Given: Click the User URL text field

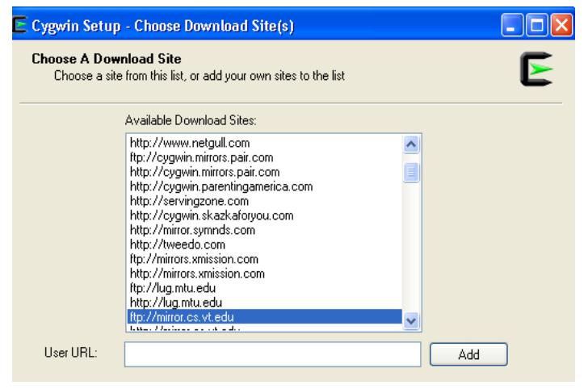Looking at the screenshot, I should pyautogui.click(x=272, y=354).
